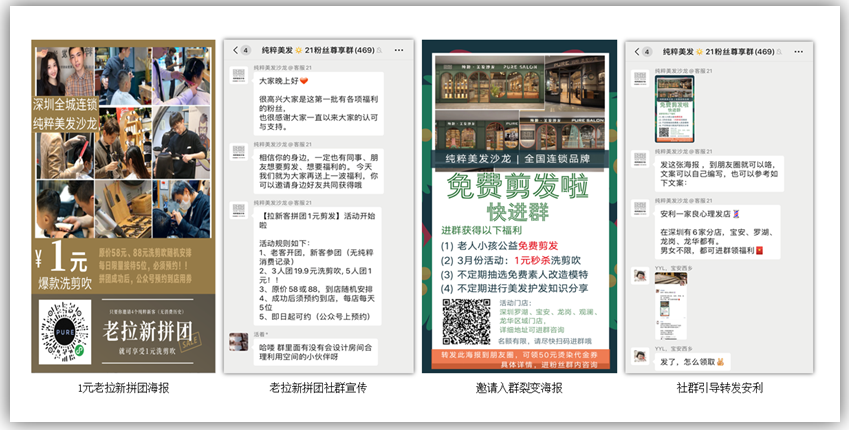The image size is (849, 430).
Task: Tap avatar beside the 发这张海报 message
Action: tap(640, 159)
